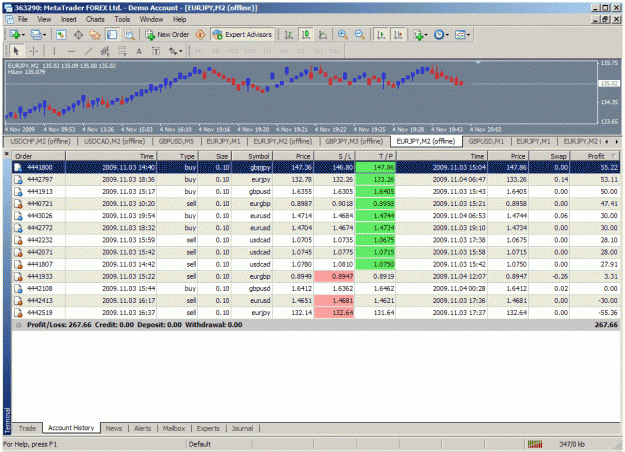Click the chart shift triangle marker
The image size is (625, 452).
coord(478,63)
